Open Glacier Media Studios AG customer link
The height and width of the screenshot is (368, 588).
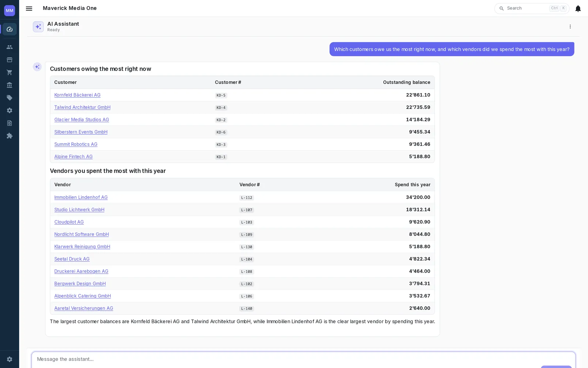point(82,120)
